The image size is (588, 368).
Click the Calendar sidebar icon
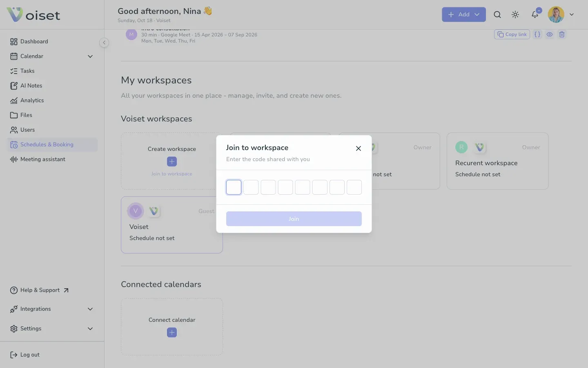click(x=14, y=56)
